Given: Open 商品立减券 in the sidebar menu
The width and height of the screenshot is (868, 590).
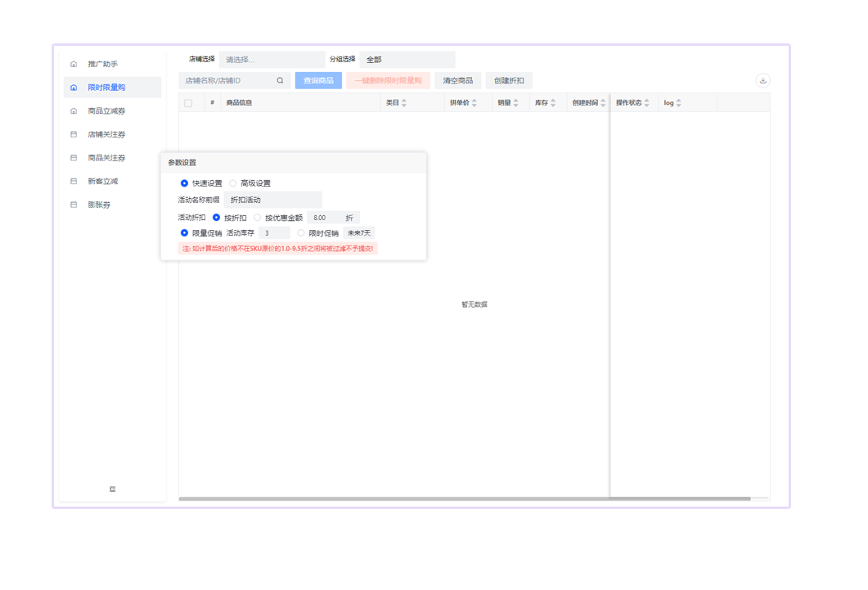Looking at the screenshot, I should [106, 111].
